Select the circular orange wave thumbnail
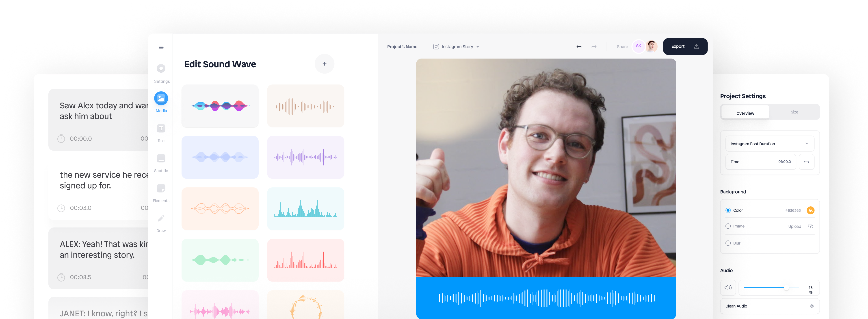Image resolution: width=868 pixels, height=319 pixels. tap(306, 305)
